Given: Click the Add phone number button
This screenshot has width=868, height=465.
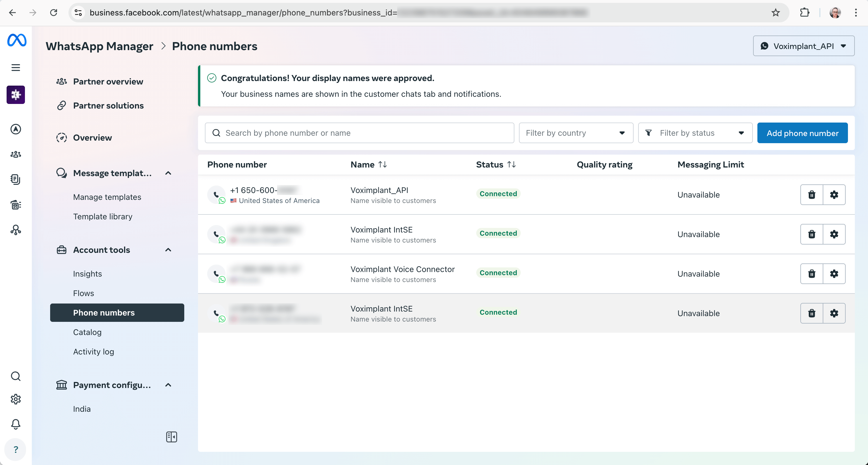Looking at the screenshot, I should click(802, 133).
